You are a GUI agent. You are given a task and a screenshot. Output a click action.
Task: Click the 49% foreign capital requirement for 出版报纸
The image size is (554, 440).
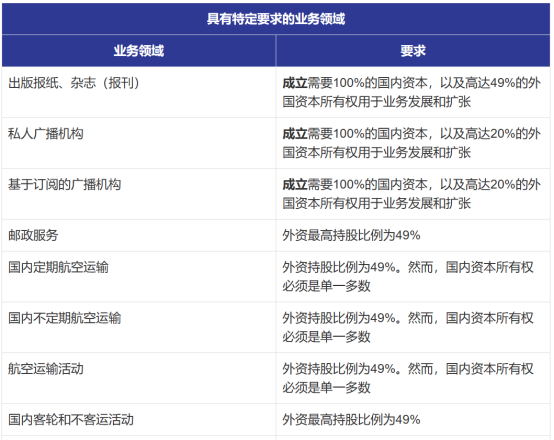(x=412, y=92)
